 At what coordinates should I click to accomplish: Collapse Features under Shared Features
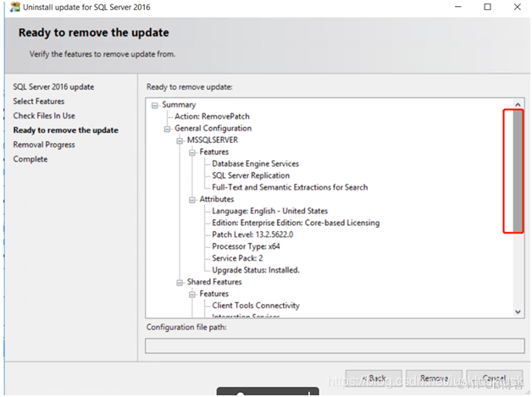[192, 295]
